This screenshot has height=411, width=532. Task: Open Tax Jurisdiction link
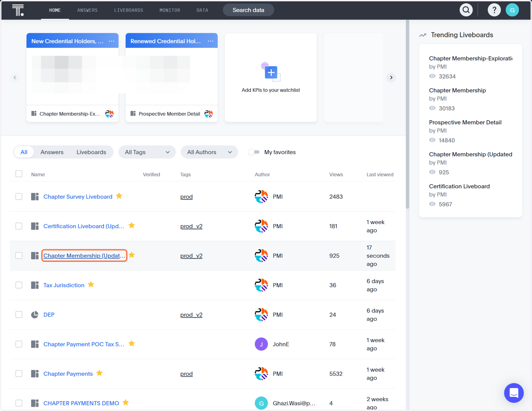click(64, 285)
